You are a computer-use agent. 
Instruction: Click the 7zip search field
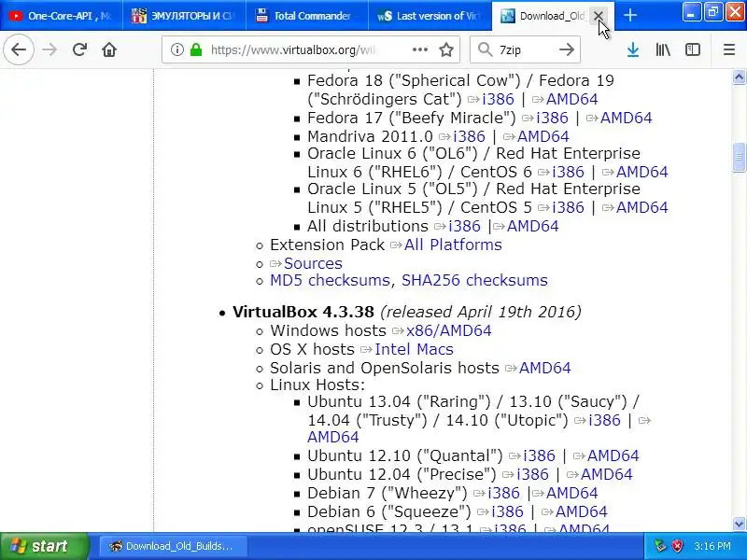[525, 49]
